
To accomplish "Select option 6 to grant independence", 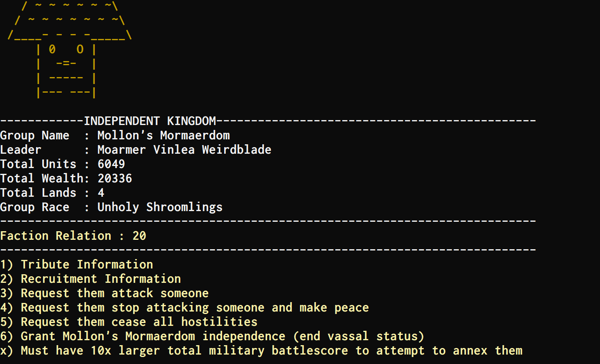I will click(212, 337).
